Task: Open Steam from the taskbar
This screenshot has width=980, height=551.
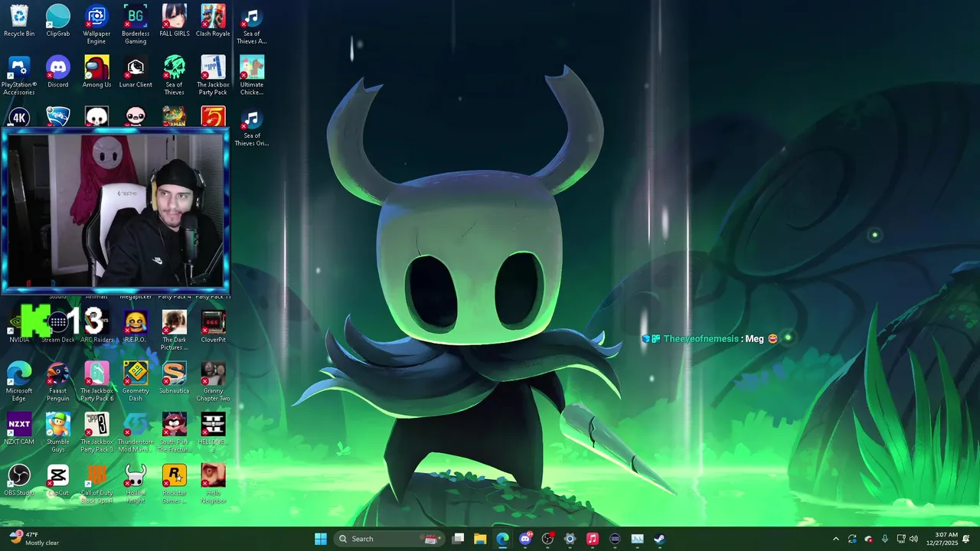Action: 659,539
